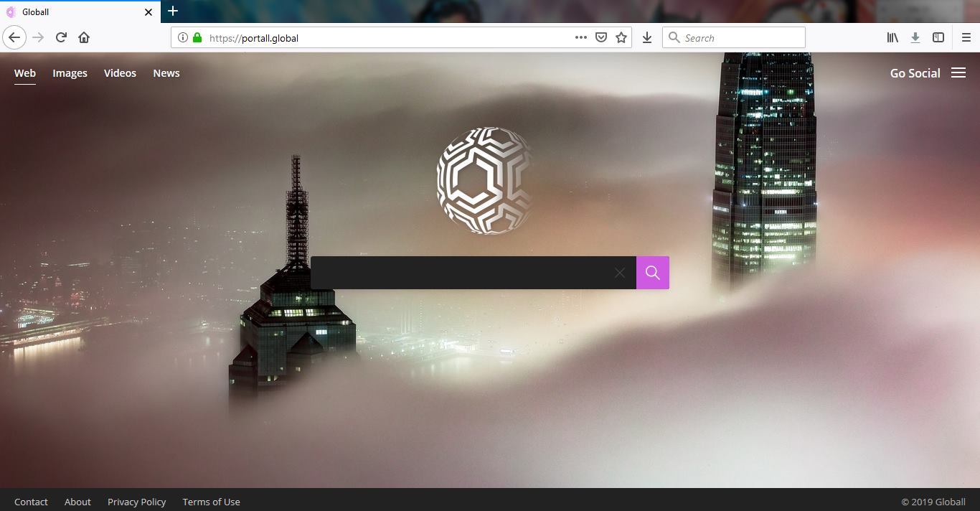The image size is (980, 511).
Task: Show site security padlock information
Action: (x=197, y=37)
